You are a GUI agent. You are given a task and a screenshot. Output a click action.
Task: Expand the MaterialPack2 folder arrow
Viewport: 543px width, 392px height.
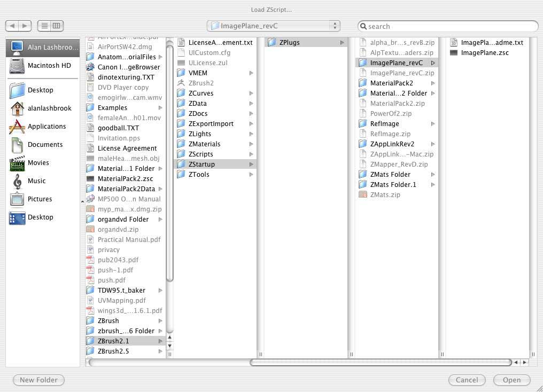(432, 83)
